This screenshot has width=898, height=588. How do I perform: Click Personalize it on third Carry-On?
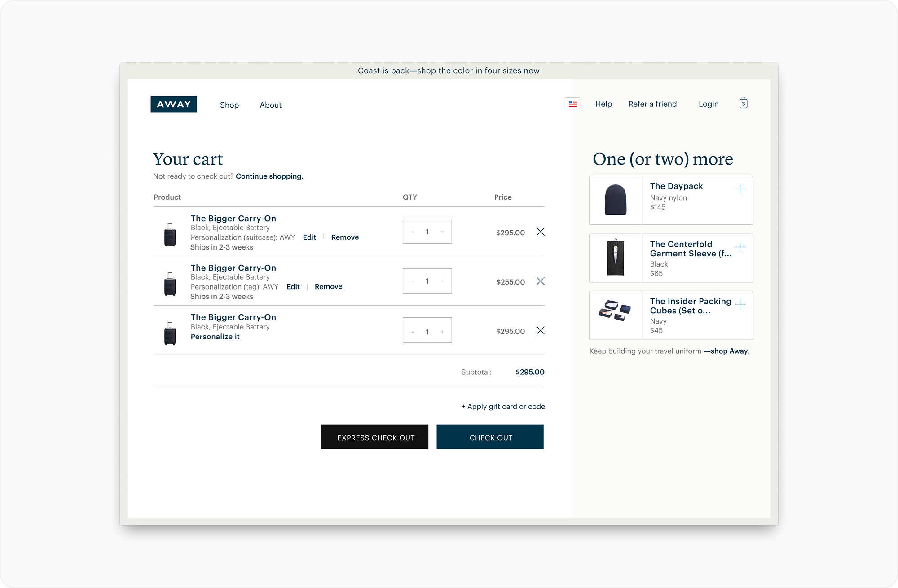(x=215, y=337)
